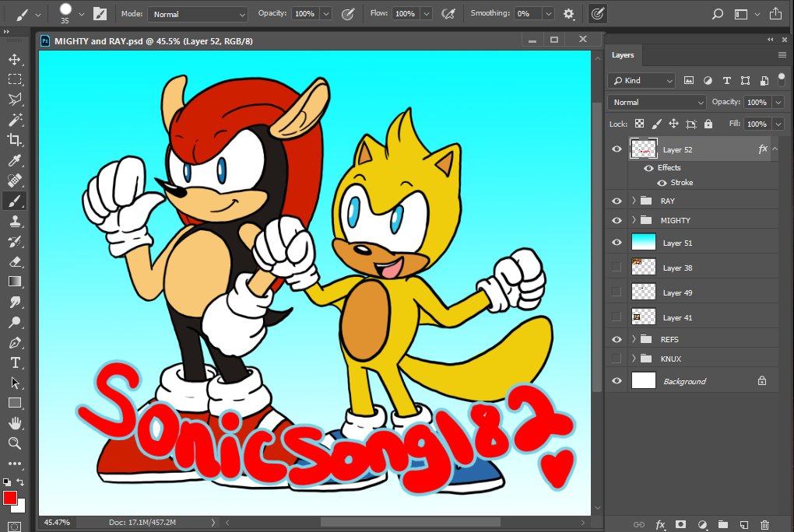Create a new group folder icon

[723, 525]
